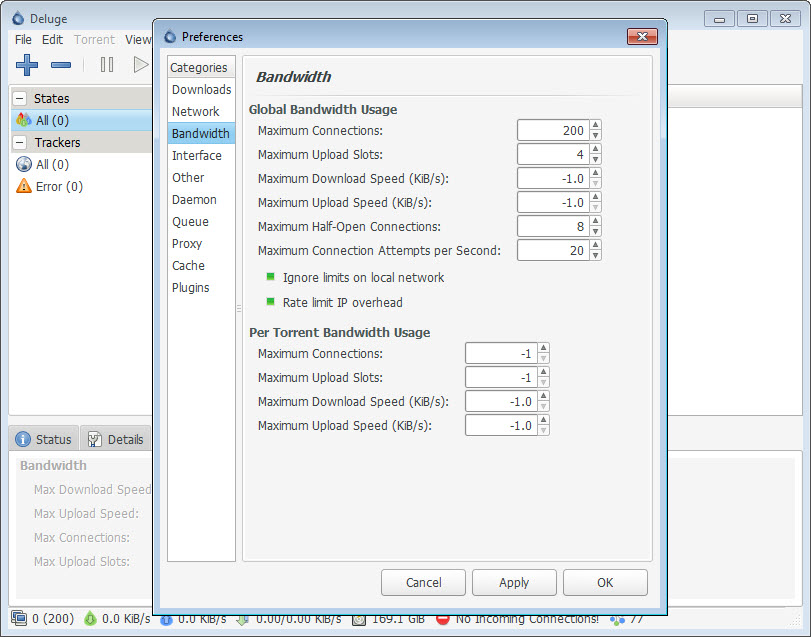Select the globe icon for trackers All (0)
Viewport: 811px width, 637px height.
24,164
